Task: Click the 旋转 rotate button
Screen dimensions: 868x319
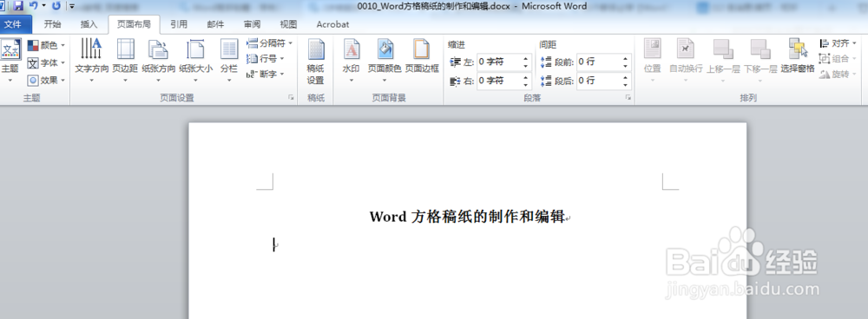Action: coord(837,74)
